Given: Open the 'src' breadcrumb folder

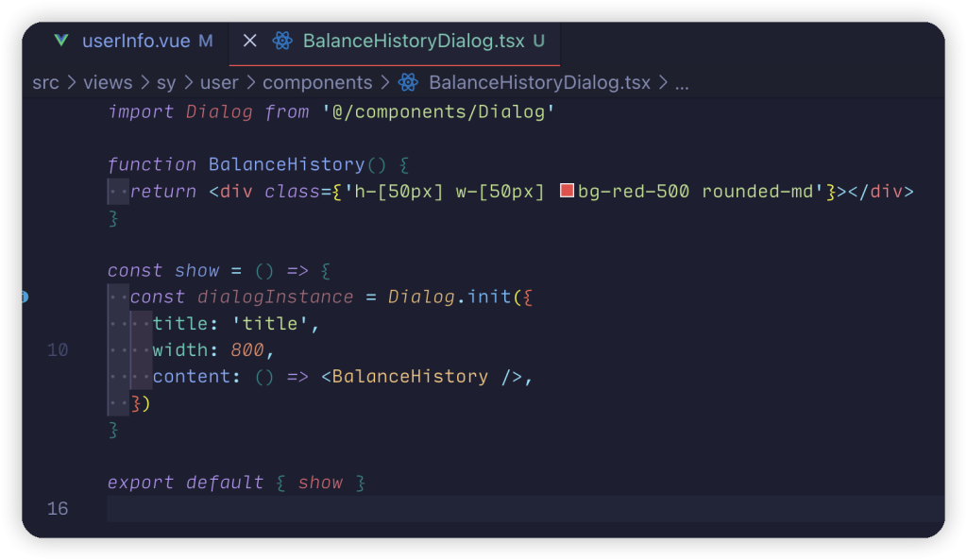Looking at the screenshot, I should click(x=45, y=83).
